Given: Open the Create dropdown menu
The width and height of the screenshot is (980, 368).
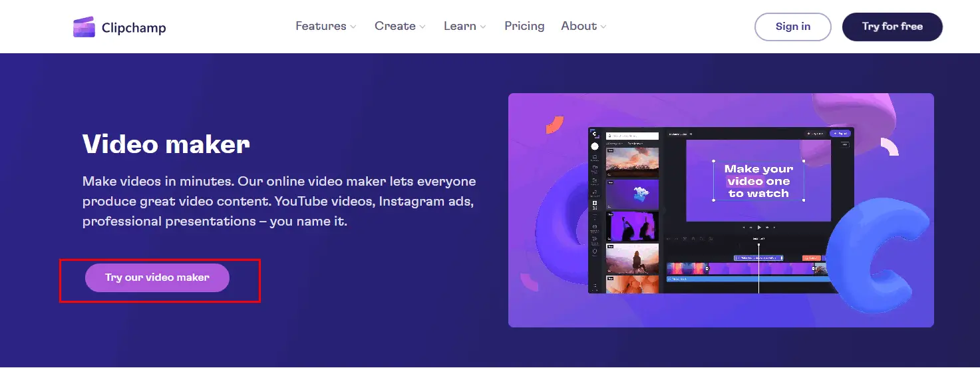Looking at the screenshot, I should 400,26.
